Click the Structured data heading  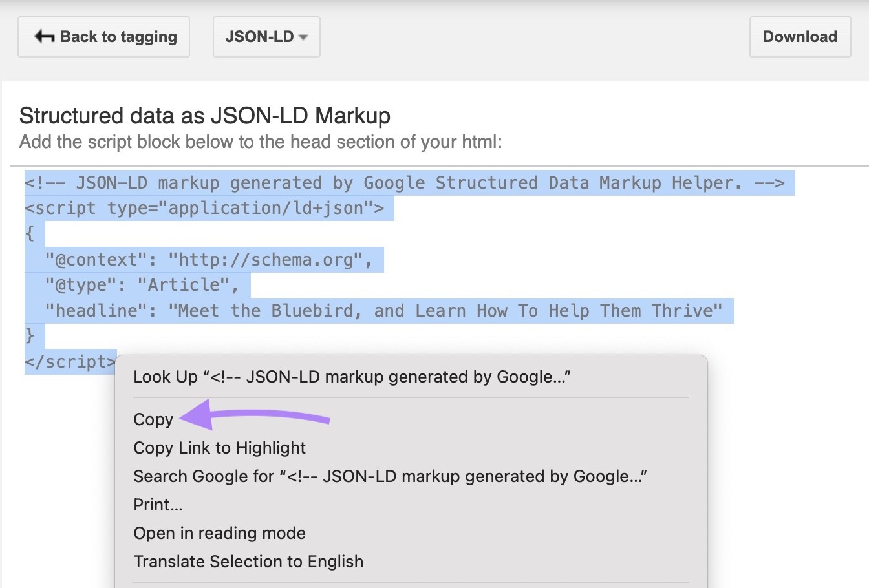tap(205, 116)
